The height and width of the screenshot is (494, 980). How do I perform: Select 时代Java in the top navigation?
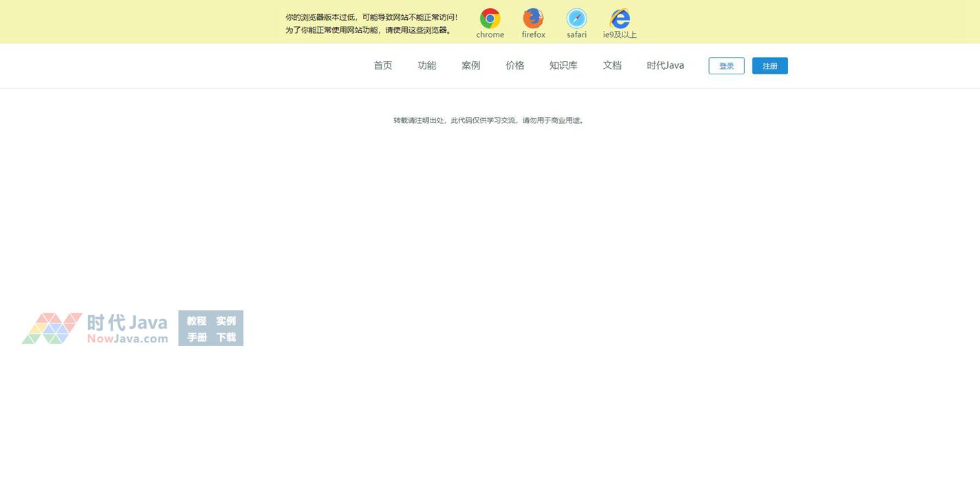point(665,65)
